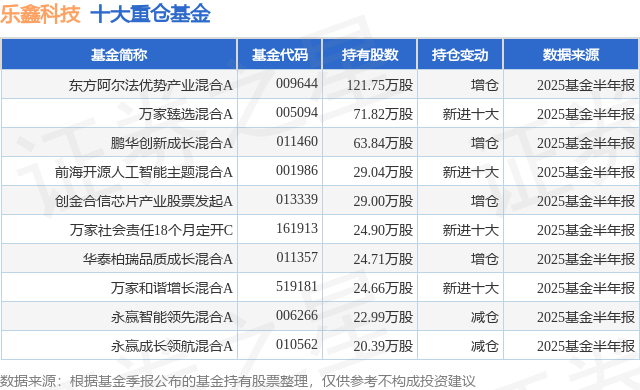Click the 121.75万股 holdings cell
The image size is (640, 390).
(380, 85)
